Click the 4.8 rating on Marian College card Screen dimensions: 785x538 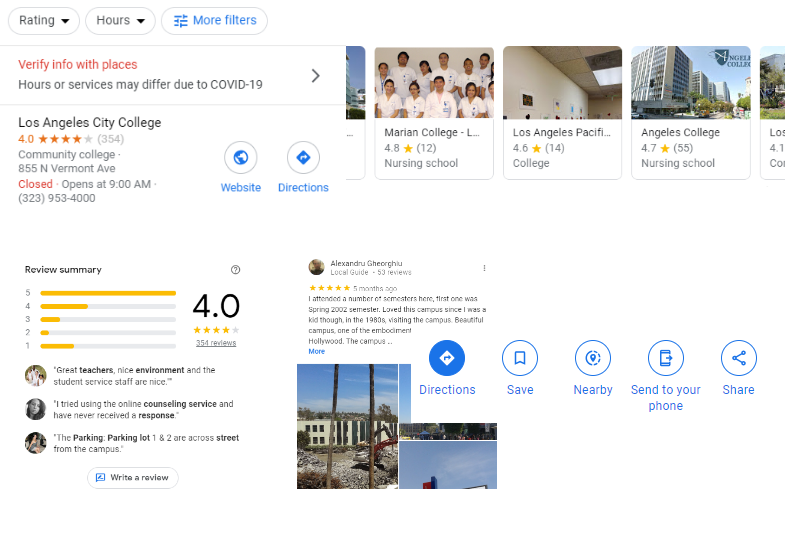click(391, 148)
